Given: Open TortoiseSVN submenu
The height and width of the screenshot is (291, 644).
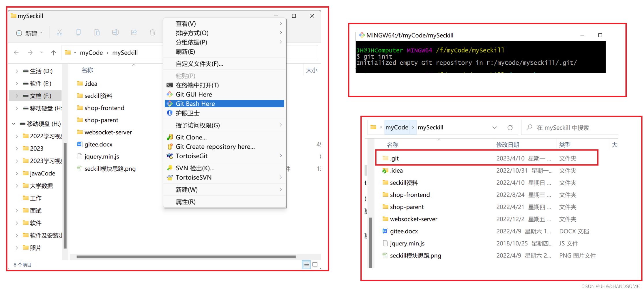Looking at the screenshot, I should (x=224, y=177).
